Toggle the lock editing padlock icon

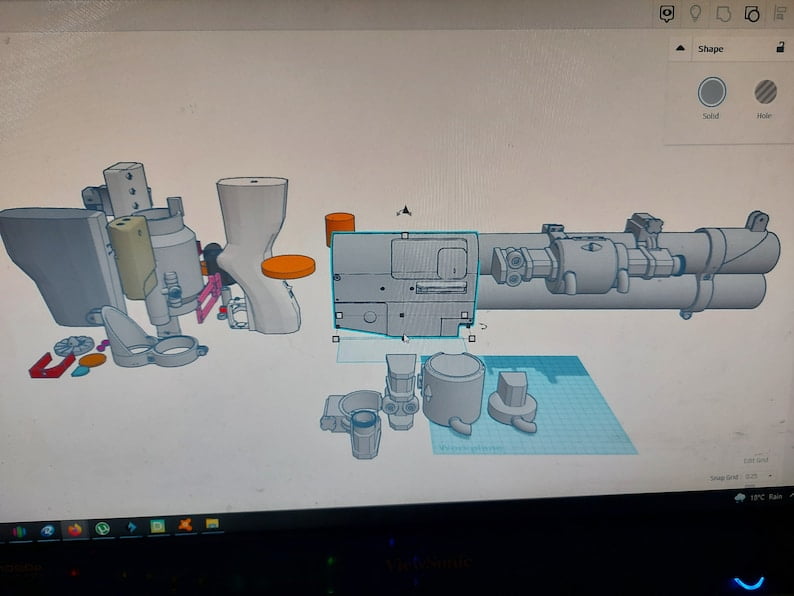[x=780, y=48]
